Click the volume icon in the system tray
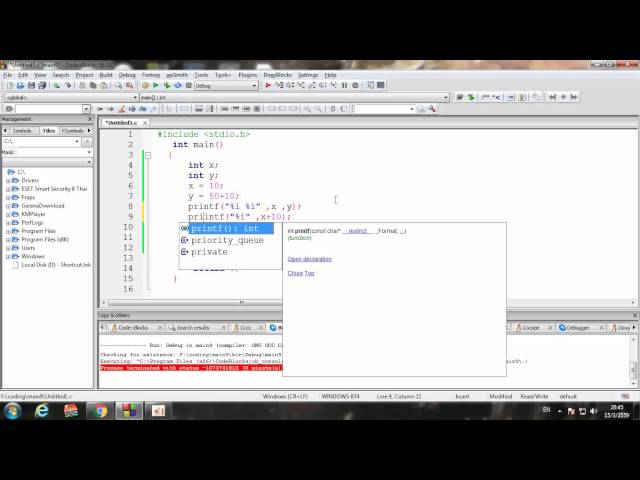 [594, 411]
